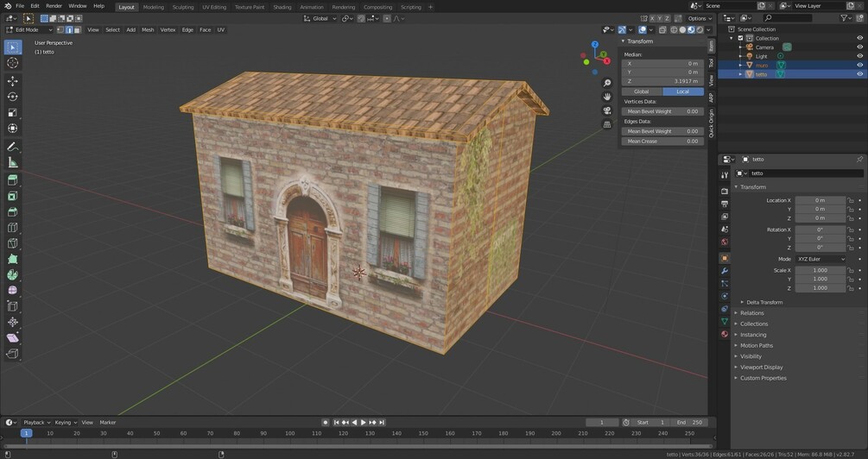
Task: Click the play animation button
Action: [363, 423]
